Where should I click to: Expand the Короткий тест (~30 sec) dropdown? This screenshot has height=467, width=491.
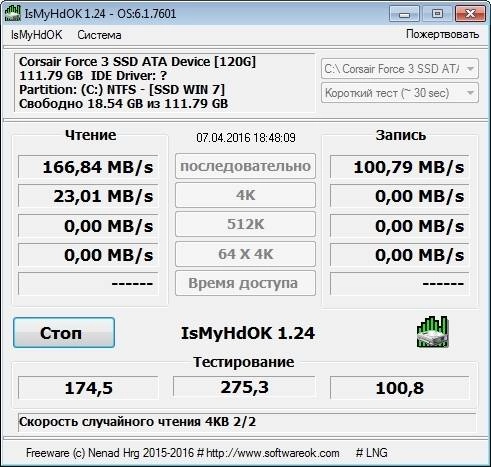click(400, 93)
